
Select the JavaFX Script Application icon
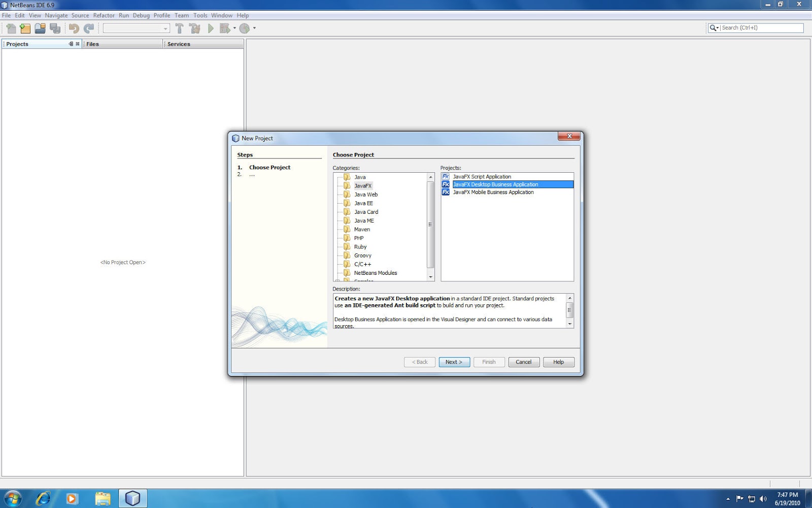click(x=446, y=177)
